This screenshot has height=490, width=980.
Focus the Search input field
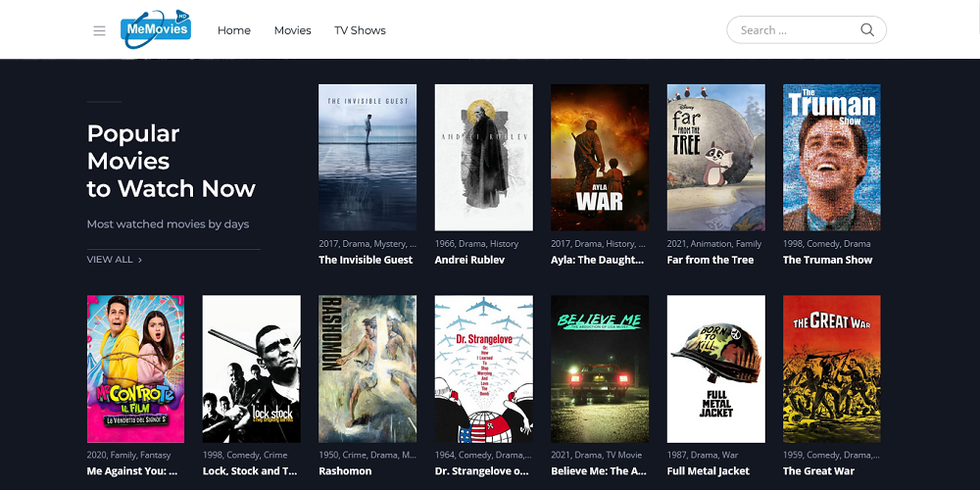coord(807,30)
